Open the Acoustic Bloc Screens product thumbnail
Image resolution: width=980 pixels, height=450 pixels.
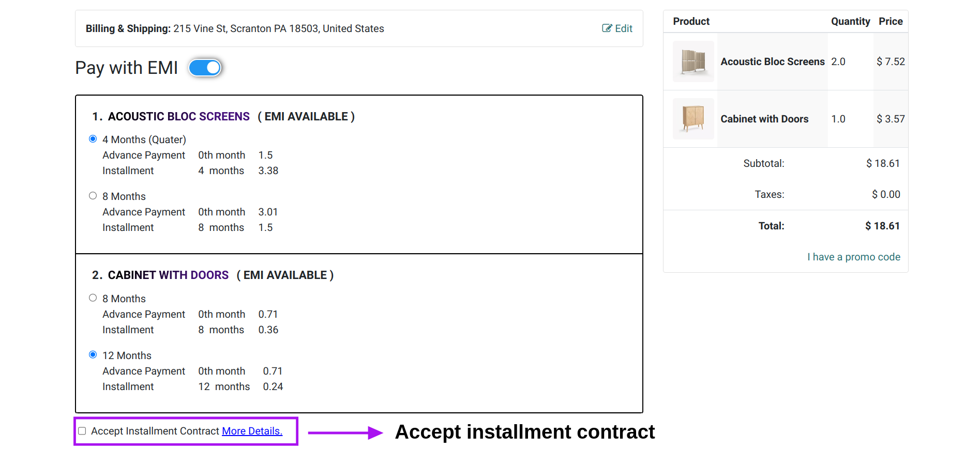click(x=693, y=61)
